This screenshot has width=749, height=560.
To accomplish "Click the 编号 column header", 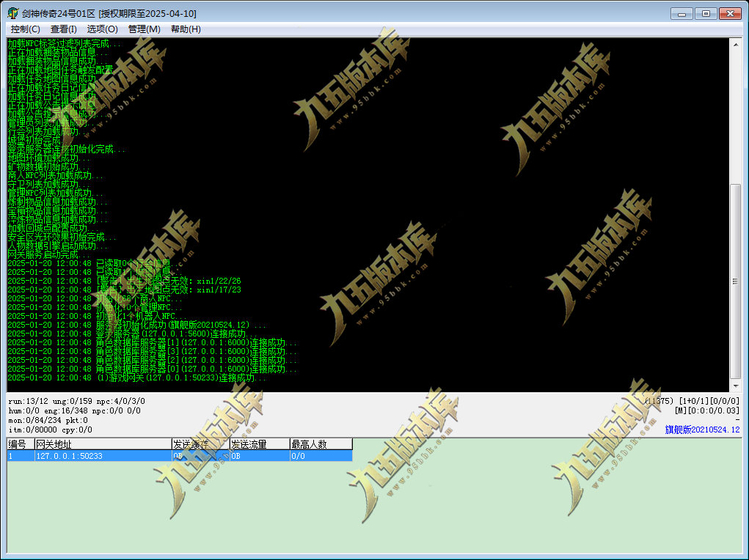I will coord(21,444).
